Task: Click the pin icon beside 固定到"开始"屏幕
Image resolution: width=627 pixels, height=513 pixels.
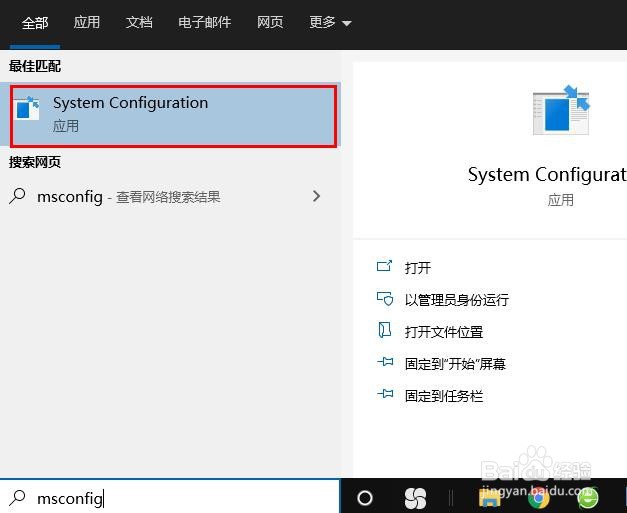Action: pos(385,362)
